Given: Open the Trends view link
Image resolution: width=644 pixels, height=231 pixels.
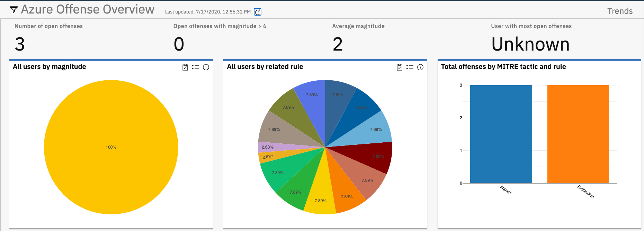Looking at the screenshot, I should coord(620,11).
